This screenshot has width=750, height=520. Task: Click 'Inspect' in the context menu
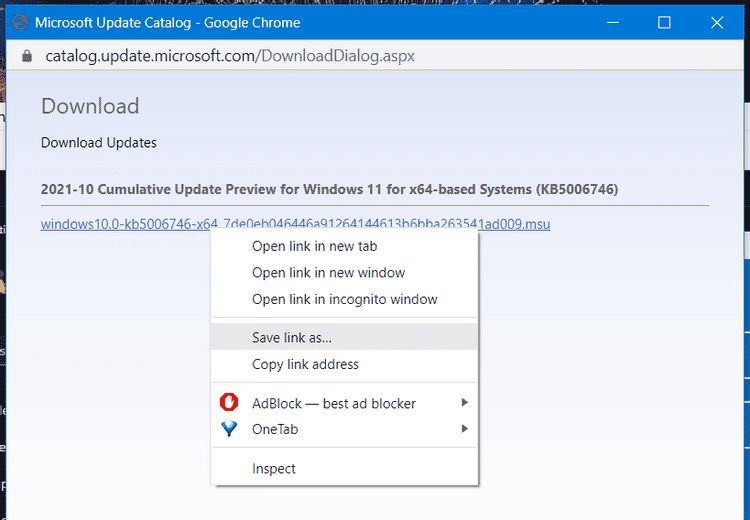pos(344,468)
